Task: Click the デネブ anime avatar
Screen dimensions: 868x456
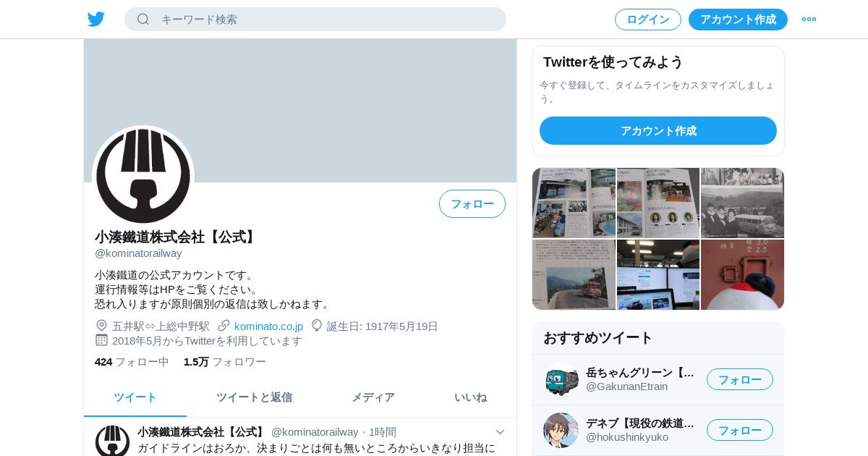Action: tap(561, 430)
